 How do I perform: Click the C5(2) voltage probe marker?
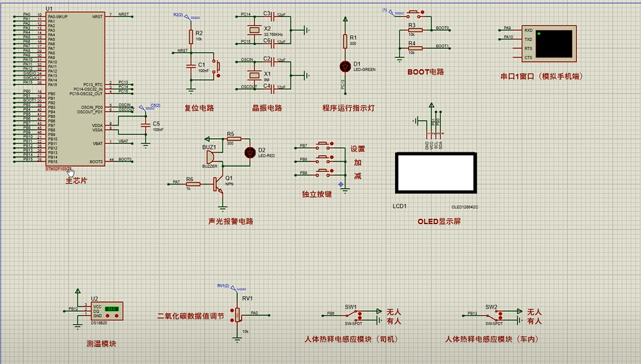coord(142,107)
